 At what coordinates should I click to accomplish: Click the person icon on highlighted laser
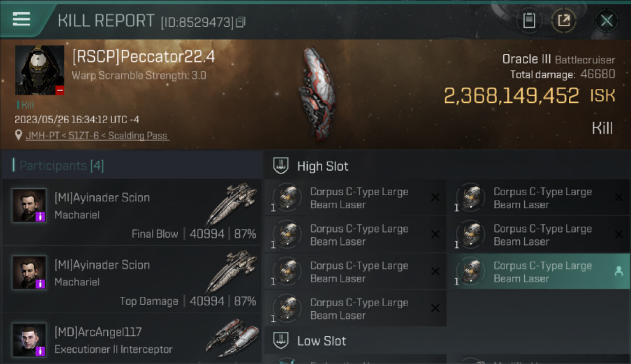tap(618, 272)
